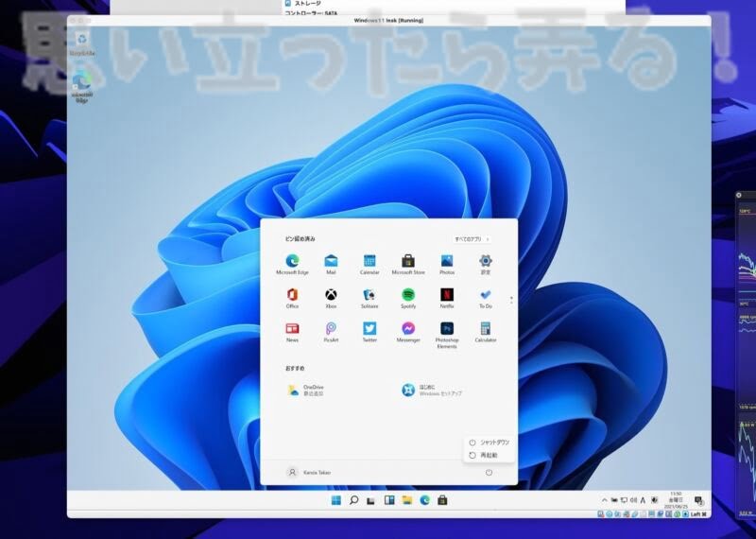This screenshot has width=756, height=539.
Task: Open the Kanza Takao user account menu
Action: [x=309, y=473]
